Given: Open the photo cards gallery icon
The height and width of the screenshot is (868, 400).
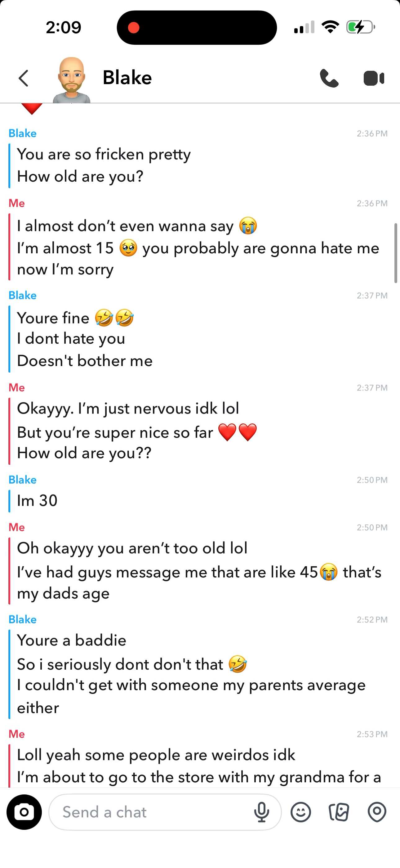Looking at the screenshot, I should point(339,812).
